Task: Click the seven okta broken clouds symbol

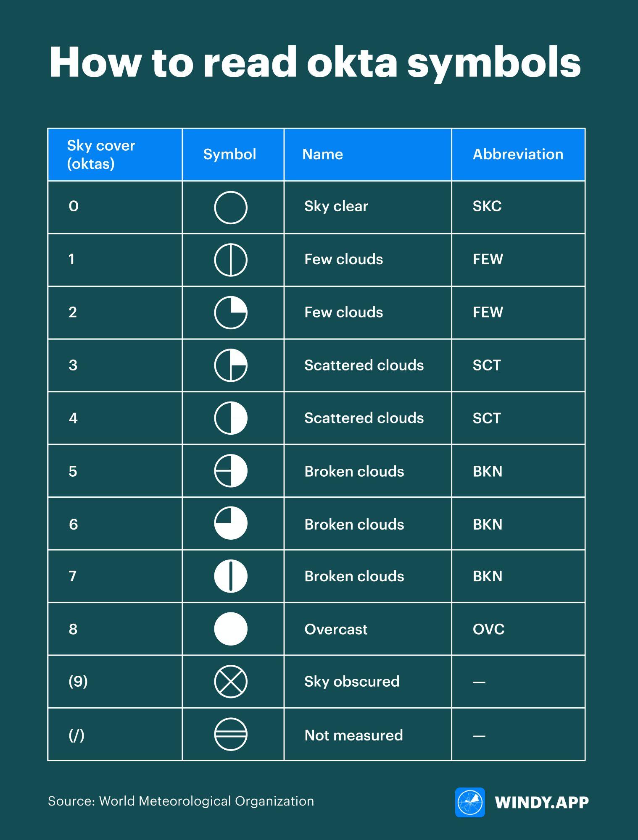Action: [x=231, y=576]
